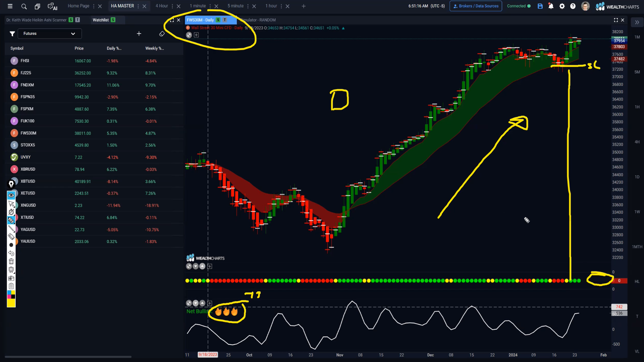Open Brokers / Data Sources button

tap(476, 6)
